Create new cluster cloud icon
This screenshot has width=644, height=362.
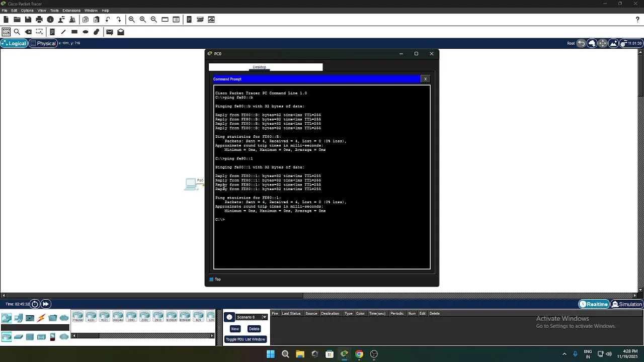point(592,43)
